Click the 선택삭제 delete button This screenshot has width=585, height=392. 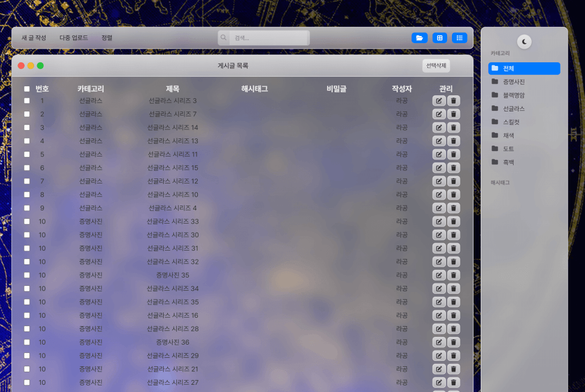[436, 65]
